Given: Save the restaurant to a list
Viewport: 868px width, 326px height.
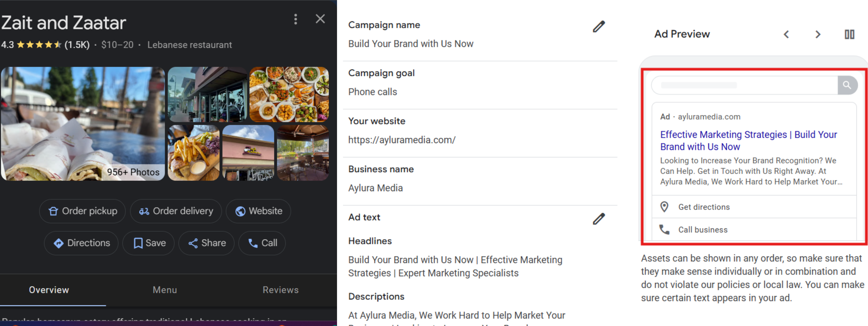Looking at the screenshot, I should tap(149, 243).
